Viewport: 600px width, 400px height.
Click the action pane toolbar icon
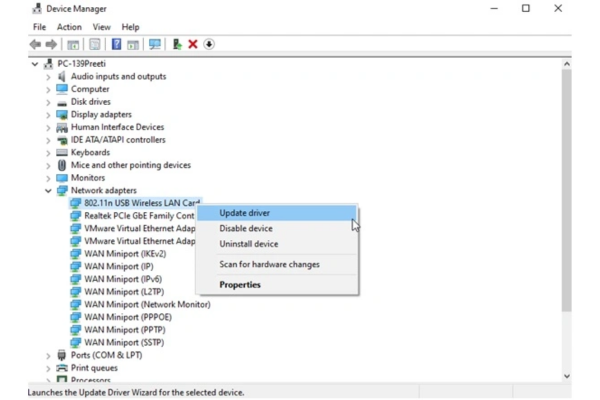click(x=133, y=44)
